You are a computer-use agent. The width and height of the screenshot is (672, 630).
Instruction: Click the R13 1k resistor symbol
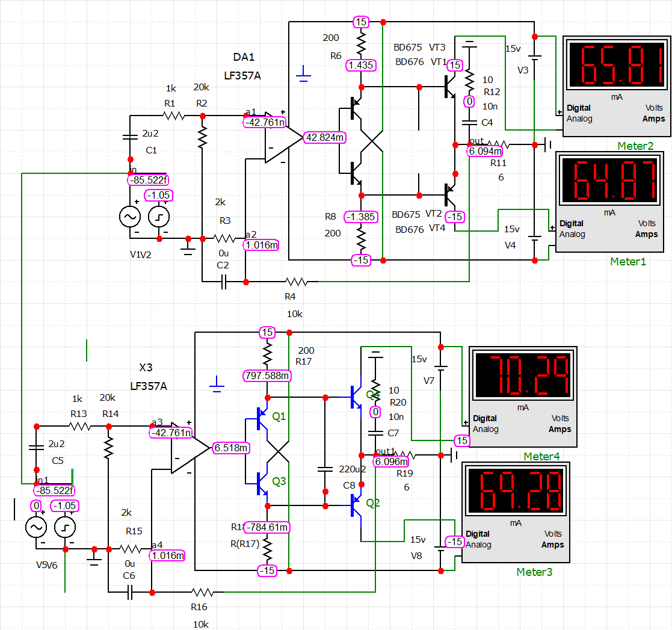pyautogui.click(x=80, y=427)
